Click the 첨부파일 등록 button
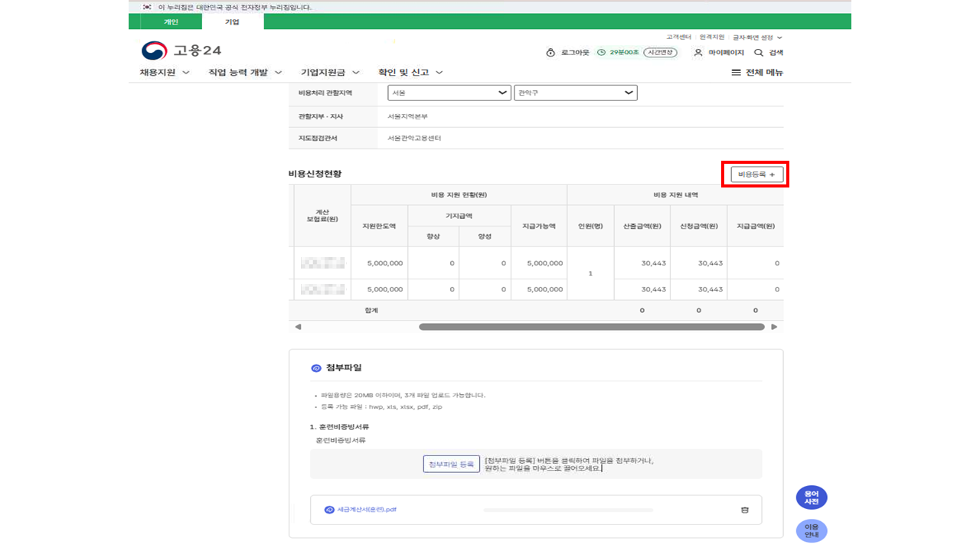980x551 pixels. click(451, 465)
